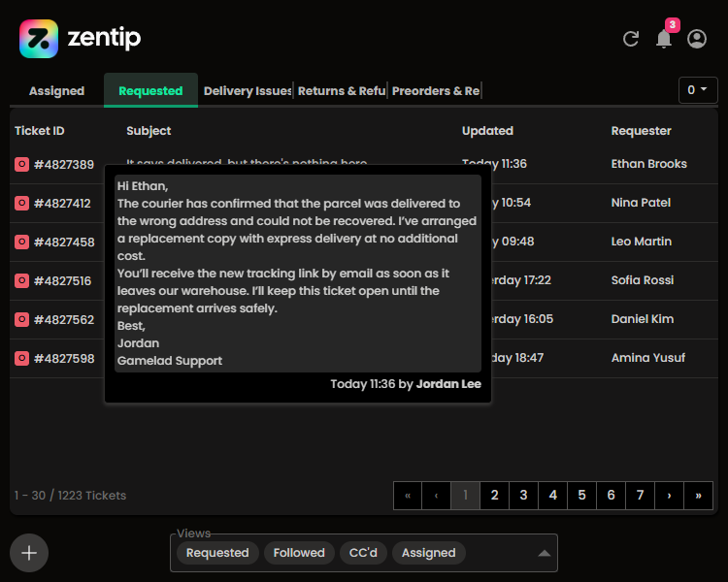Open the 0 dropdown at top right
728x582 pixels.
click(x=698, y=90)
